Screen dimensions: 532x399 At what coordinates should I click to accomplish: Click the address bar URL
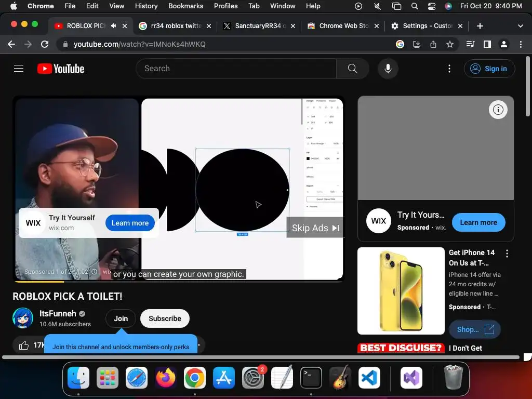[139, 44]
